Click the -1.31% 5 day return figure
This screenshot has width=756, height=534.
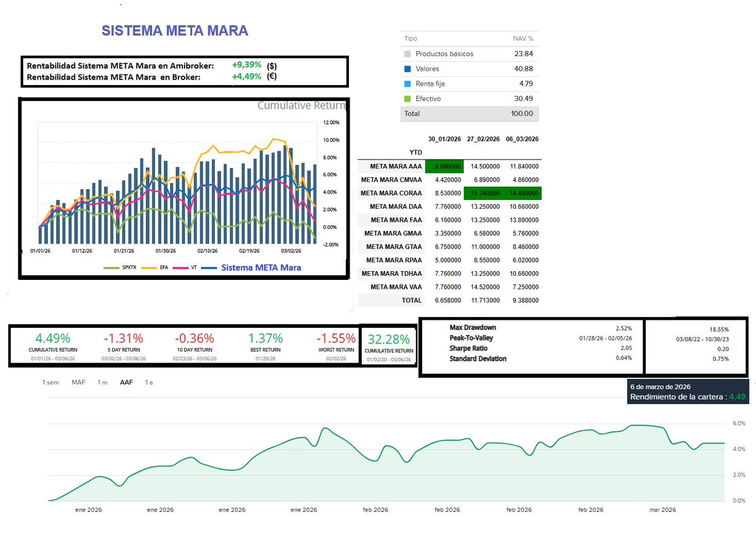(125, 339)
